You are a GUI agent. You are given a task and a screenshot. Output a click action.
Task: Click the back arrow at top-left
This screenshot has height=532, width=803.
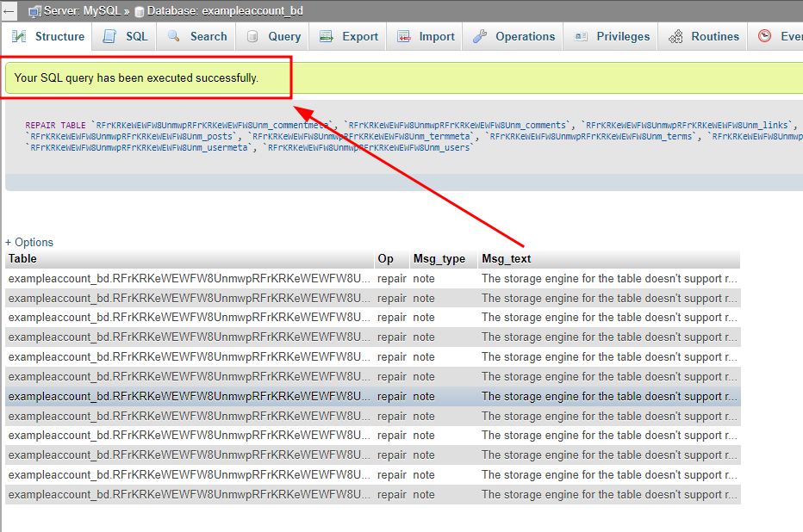point(9,11)
